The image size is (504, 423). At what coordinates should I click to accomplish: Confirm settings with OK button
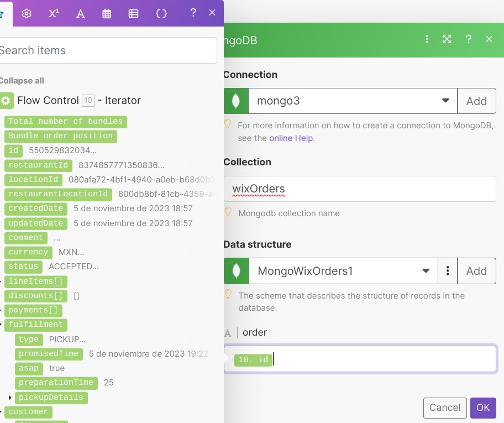483,408
